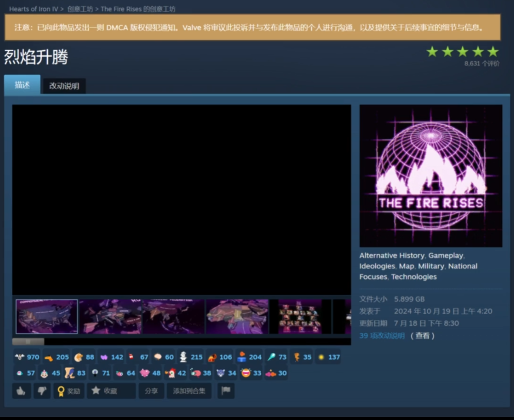
Task: Click the DMCA 版权侵犯通知 notice banner
Action: pos(252,27)
